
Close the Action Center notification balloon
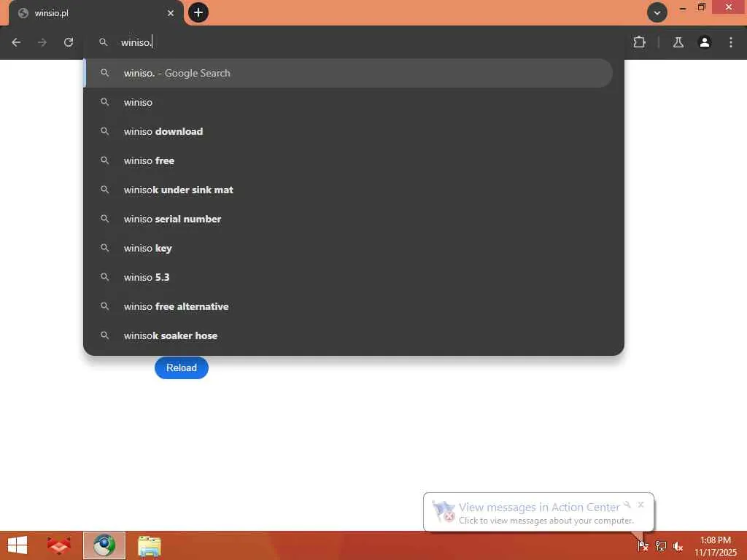640,505
